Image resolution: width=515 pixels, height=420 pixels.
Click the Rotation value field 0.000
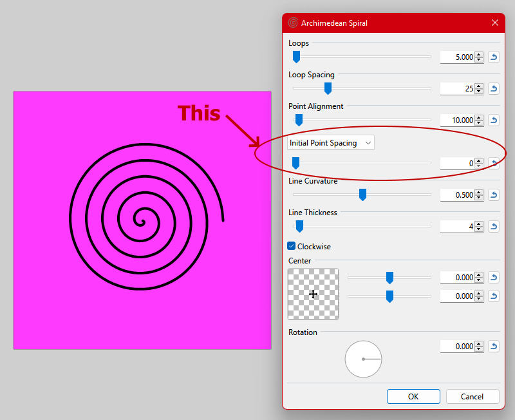[x=458, y=347]
